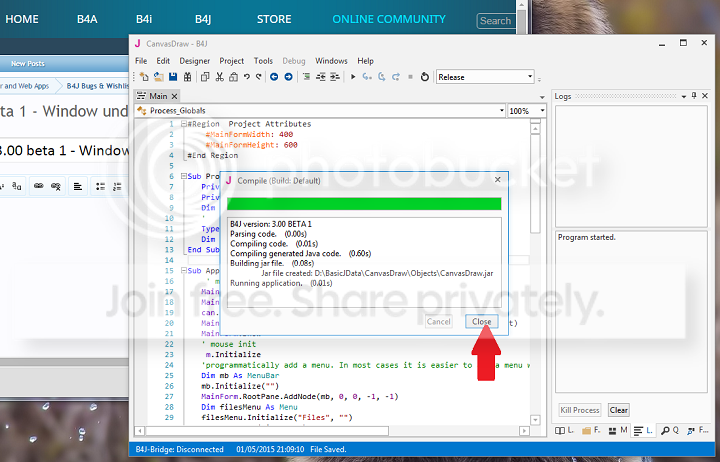Click the Step In debug icon
Viewport: 720px width, 462px height.
(x=367, y=77)
